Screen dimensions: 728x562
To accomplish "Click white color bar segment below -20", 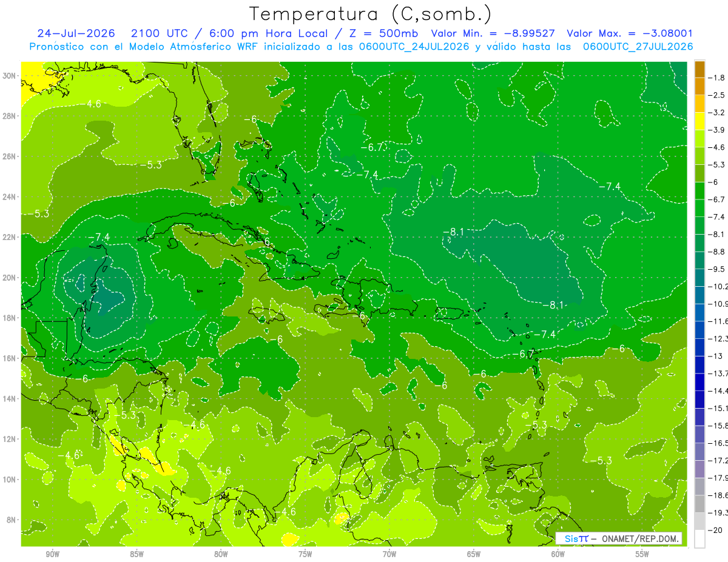I will point(699,538).
